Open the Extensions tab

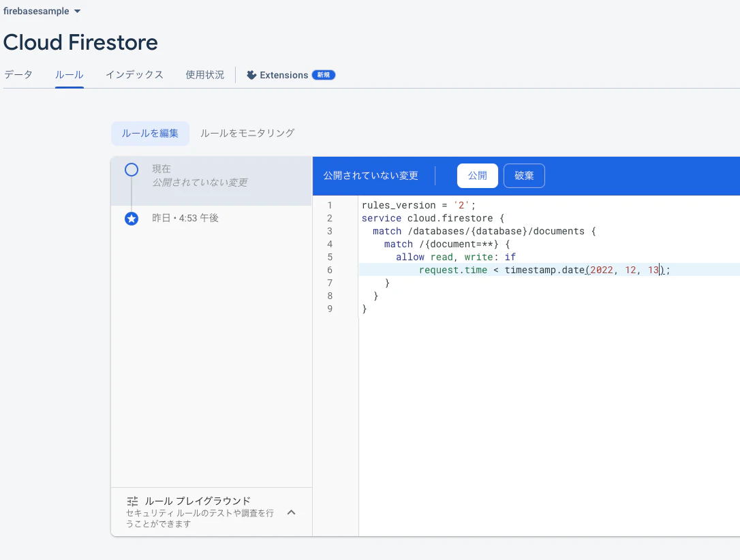tap(291, 75)
